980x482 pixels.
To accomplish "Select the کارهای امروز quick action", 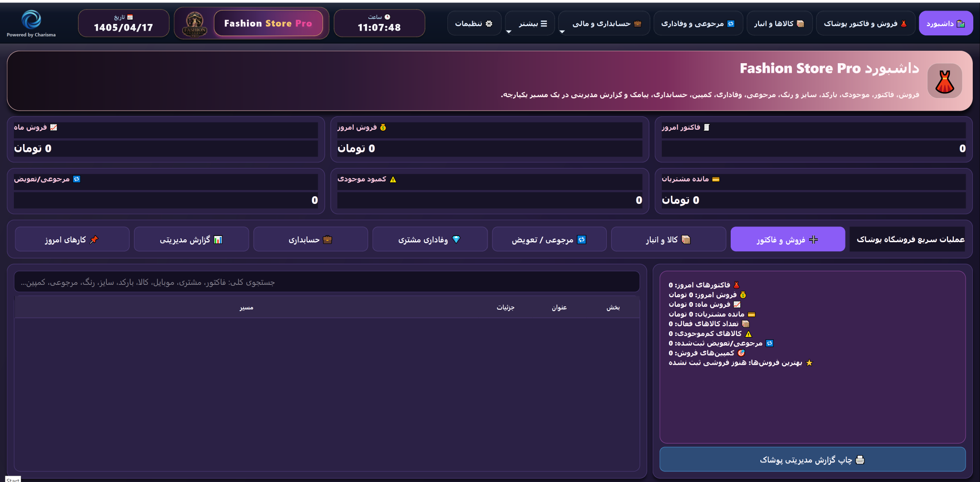I will (72, 239).
